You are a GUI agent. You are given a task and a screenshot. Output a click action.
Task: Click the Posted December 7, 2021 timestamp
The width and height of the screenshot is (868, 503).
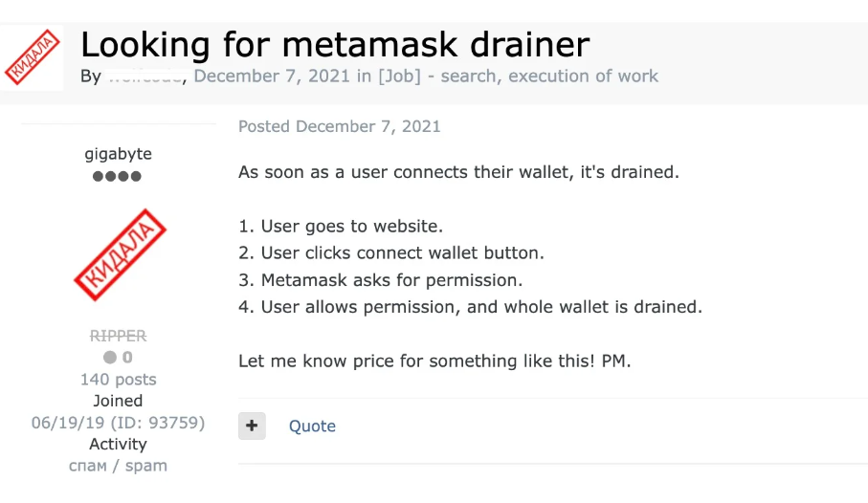pos(340,126)
